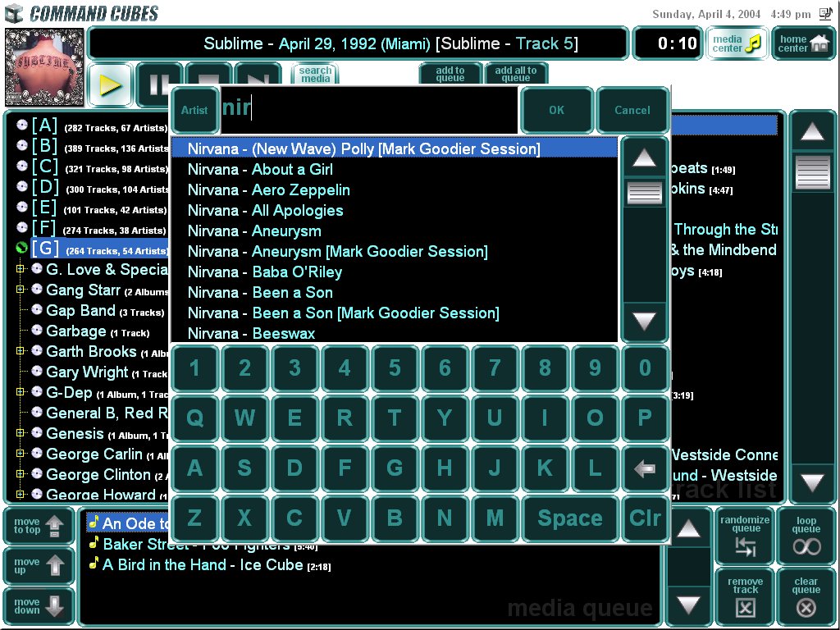The height and width of the screenshot is (630, 840).
Task: Click the Sublime album cover thumbnail
Action: tap(44, 67)
